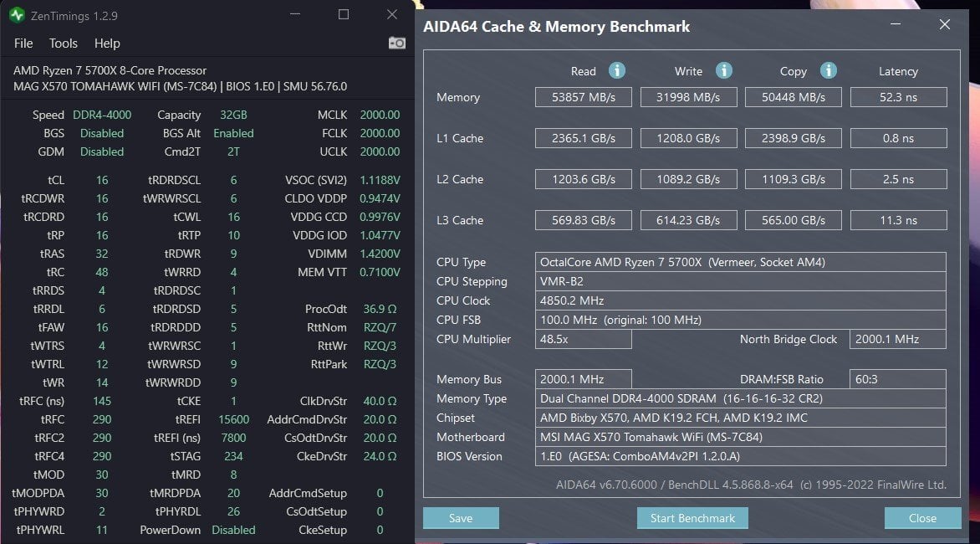
Task: Click the tREFI 15600 value
Action: pos(233,419)
